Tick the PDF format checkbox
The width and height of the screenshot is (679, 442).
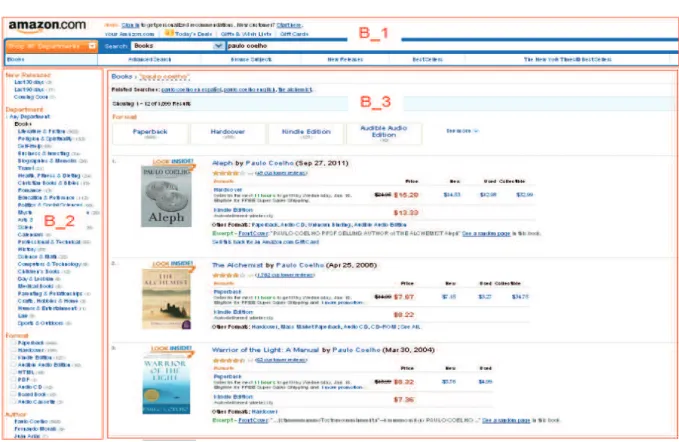pos(14,379)
